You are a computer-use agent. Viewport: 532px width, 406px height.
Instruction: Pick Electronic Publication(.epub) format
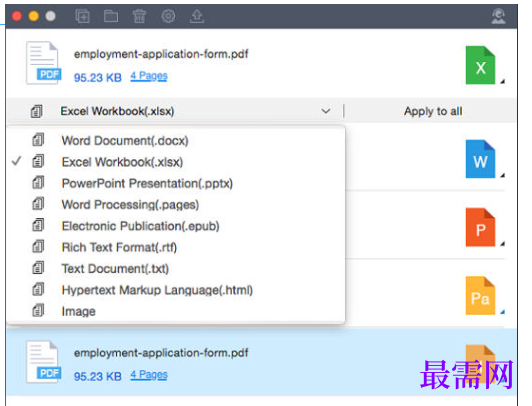coord(176,226)
